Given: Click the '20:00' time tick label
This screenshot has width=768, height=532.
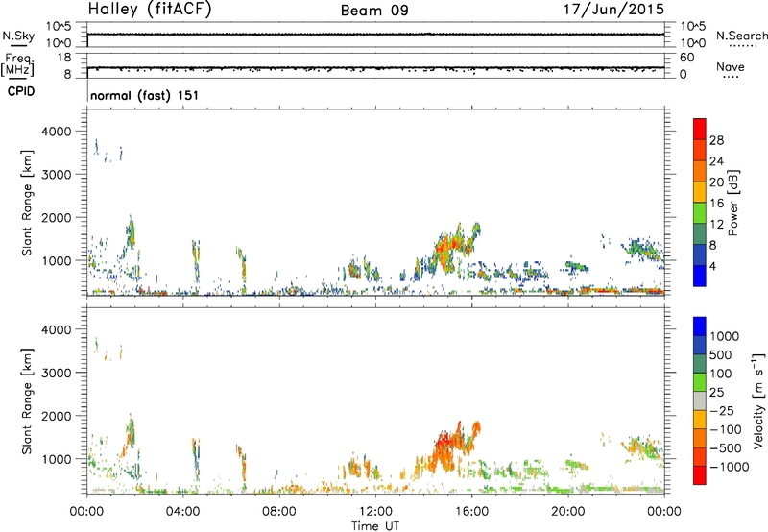Looking at the screenshot, I should [568, 512].
